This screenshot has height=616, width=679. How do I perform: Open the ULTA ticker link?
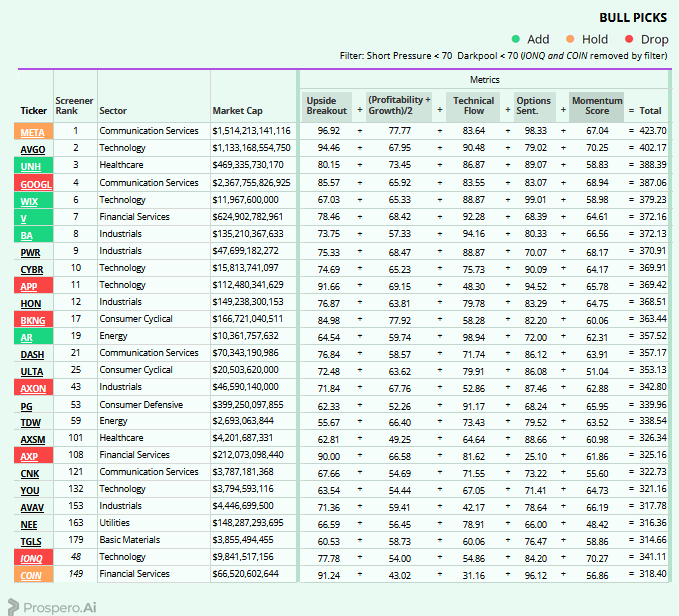point(32,371)
